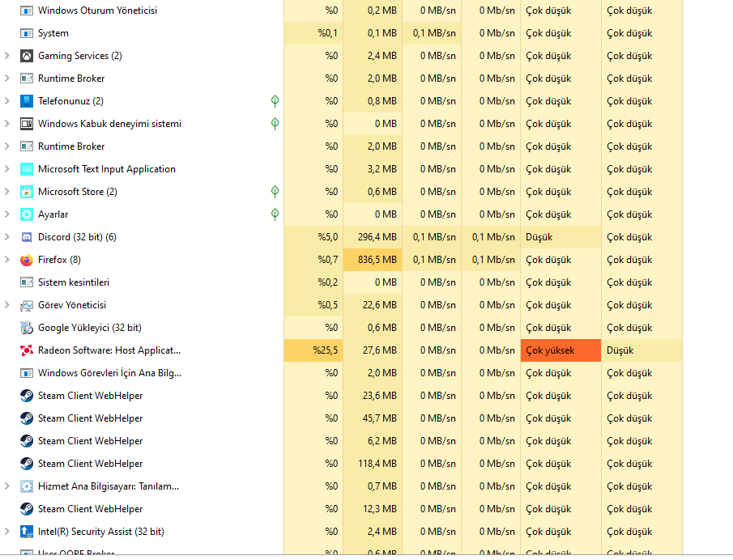Click the Discord icon
Viewport: 733px width, 560px height.
(x=27, y=237)
